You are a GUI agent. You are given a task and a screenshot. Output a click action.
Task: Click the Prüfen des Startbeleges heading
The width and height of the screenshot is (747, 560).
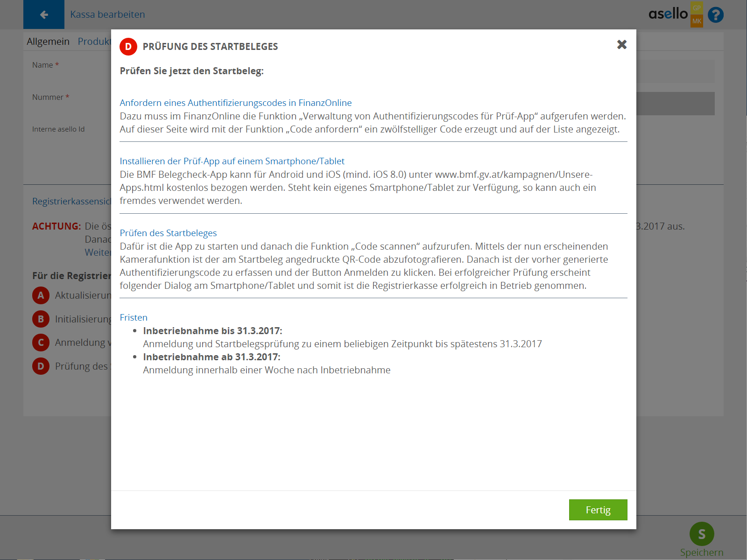pos(168,233)
